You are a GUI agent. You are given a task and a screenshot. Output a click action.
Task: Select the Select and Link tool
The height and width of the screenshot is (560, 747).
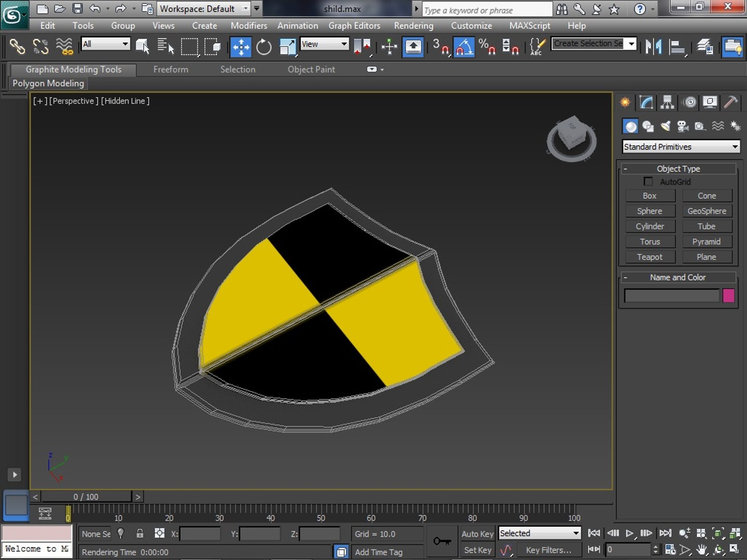17,47
